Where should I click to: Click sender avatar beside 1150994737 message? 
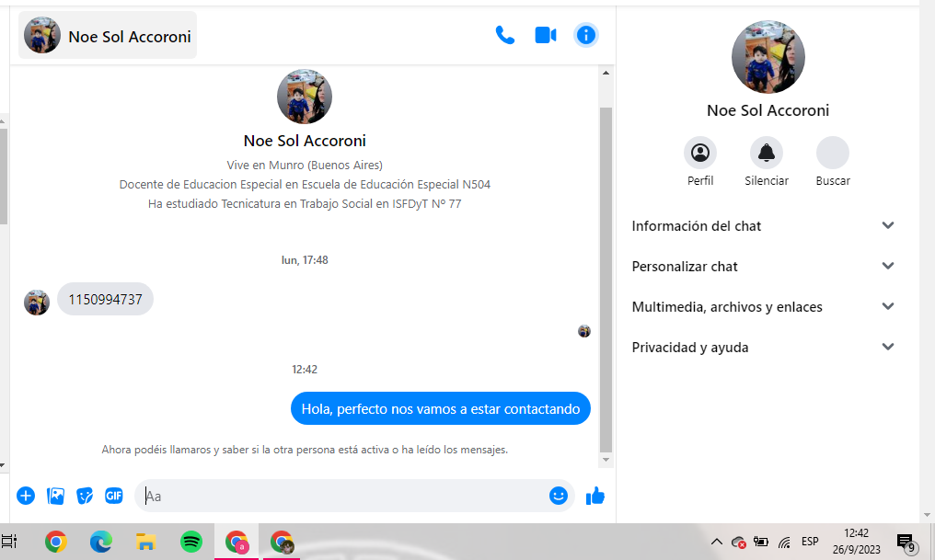(37, 303)
